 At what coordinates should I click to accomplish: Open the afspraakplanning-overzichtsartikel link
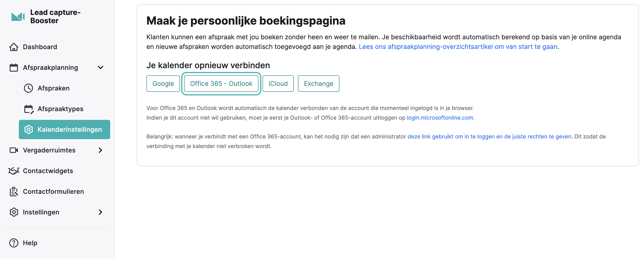click(x=458, y=47)
